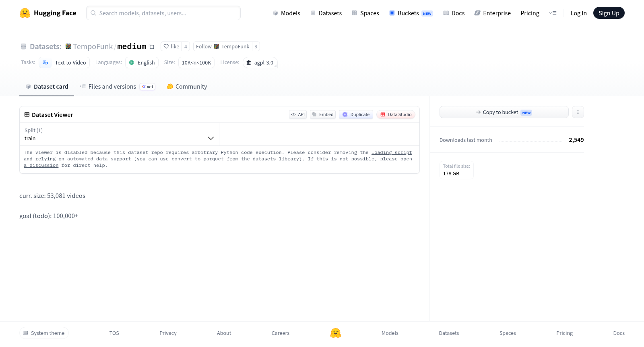Open the Buckets nav item

point(411,13)
